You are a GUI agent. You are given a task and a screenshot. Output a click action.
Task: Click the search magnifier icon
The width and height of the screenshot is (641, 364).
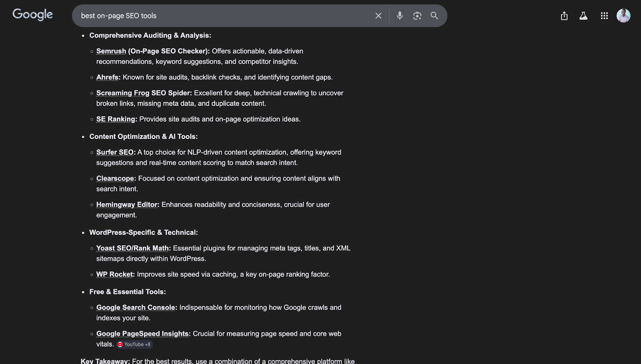pos(434,16)
